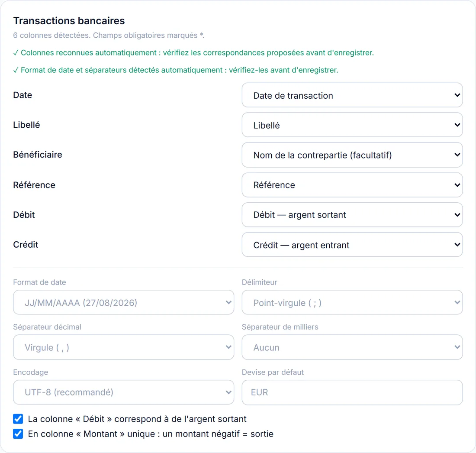
Task: Open the Crédit — argent entrant dropdown
Action: (352, 245)
